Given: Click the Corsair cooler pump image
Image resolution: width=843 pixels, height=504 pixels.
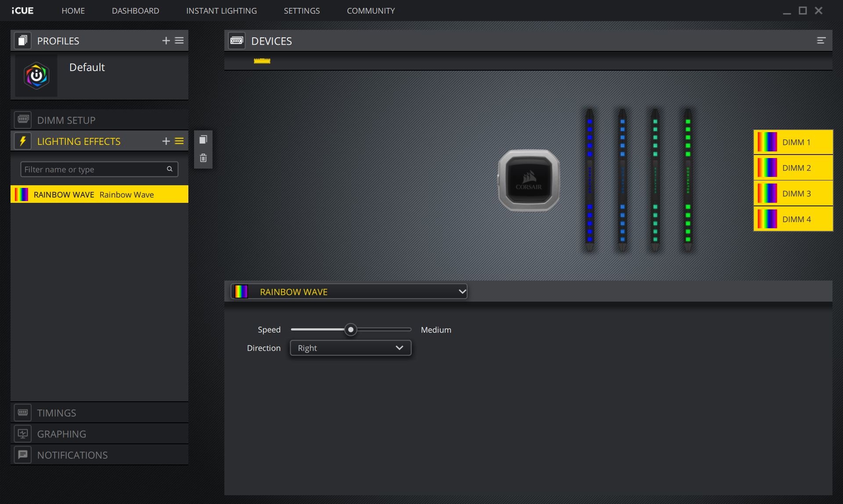Looking at the screenshot, I should 529,180.
